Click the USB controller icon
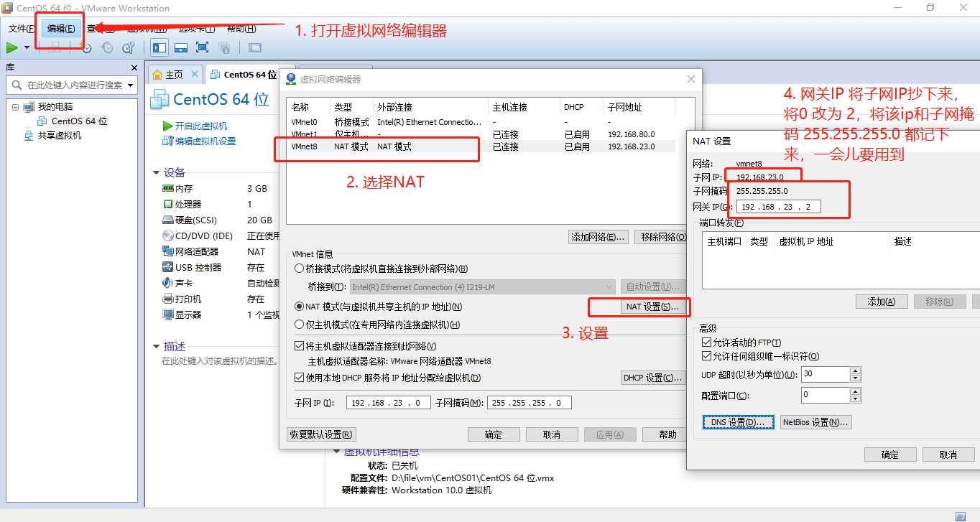 [x=168, y=267]
